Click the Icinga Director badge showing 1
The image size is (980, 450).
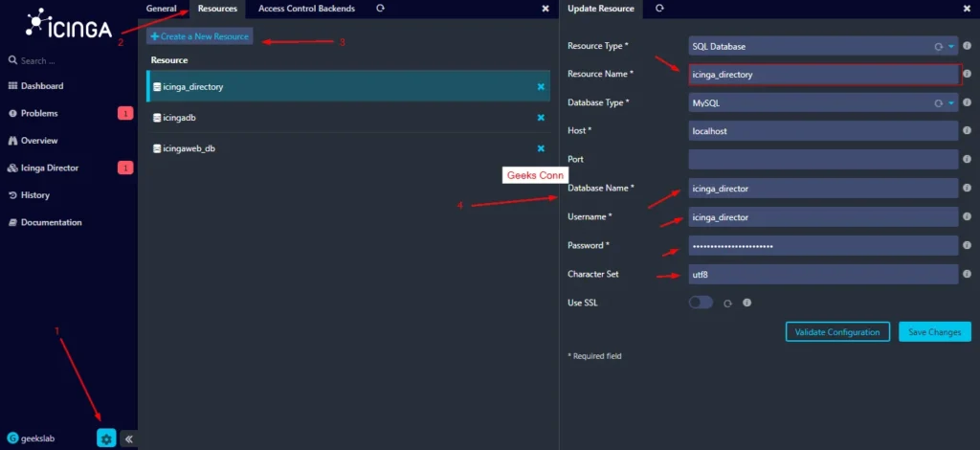tap(125, 169)
